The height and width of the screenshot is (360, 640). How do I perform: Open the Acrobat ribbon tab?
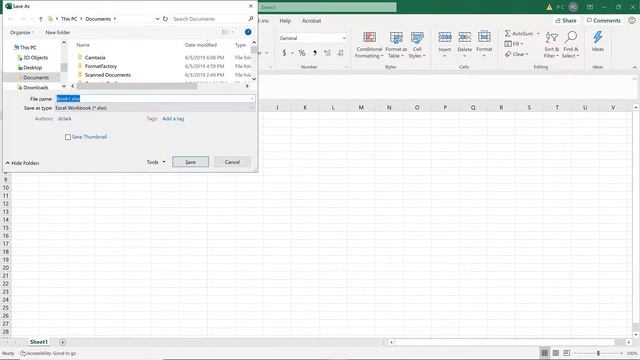(311, 20)
